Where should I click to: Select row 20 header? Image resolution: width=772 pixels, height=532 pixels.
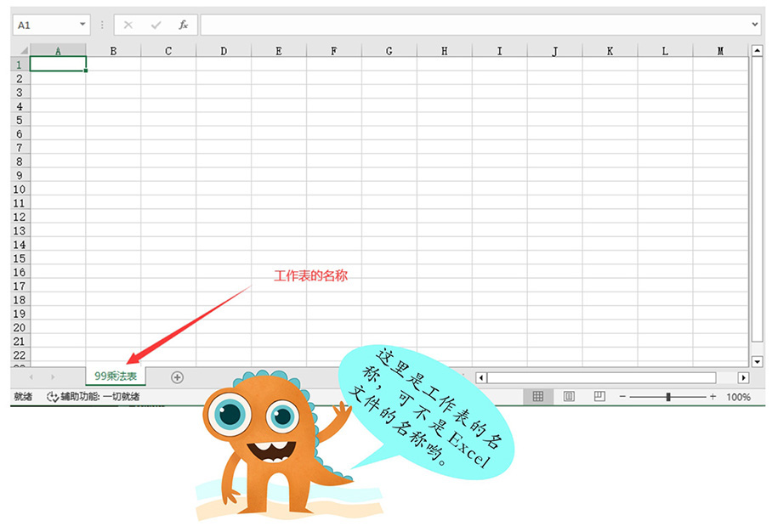[20, 328]
